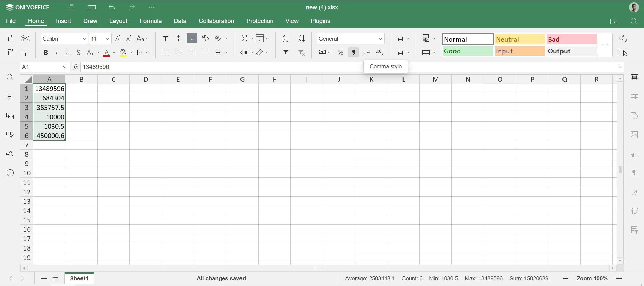Select the Sheet1 worksheet tab
644x286 pixels.
[79, 279]
